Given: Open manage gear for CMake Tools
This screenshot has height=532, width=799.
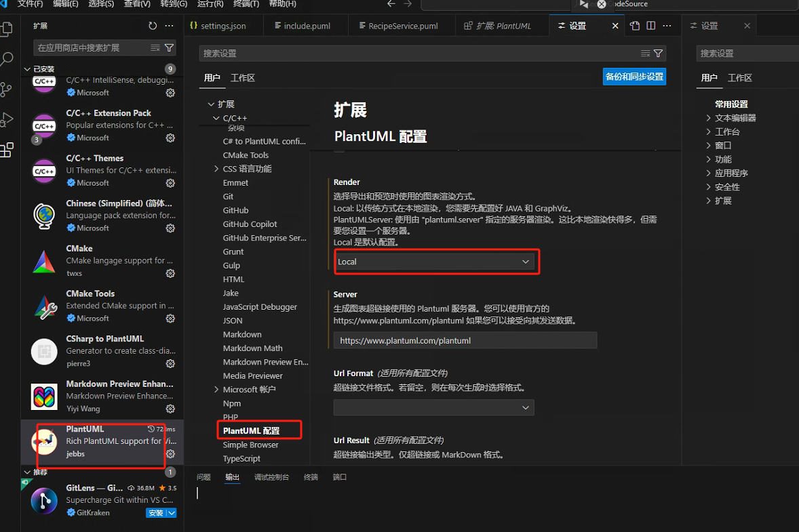Looking at the screenshot, I should [170, 318].
